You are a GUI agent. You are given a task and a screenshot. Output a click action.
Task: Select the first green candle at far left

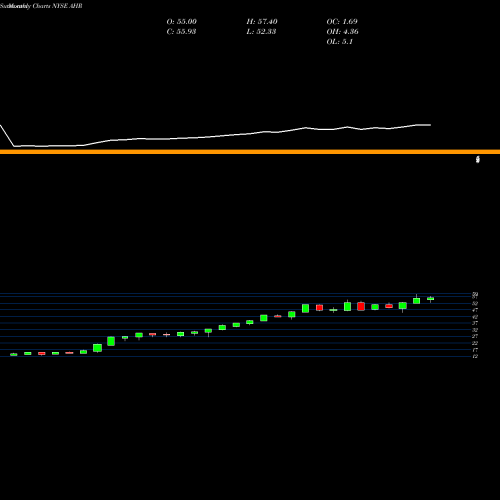coord(14,354)
